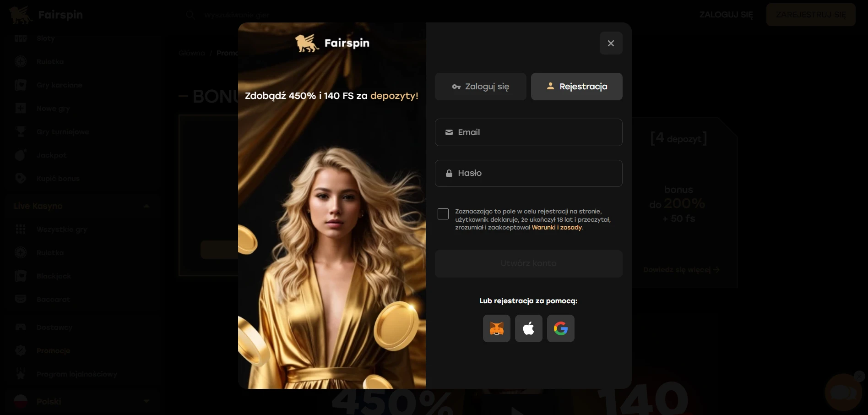Register using the Apple icon
Screen dimensions: 868x415
click(529, 328)
